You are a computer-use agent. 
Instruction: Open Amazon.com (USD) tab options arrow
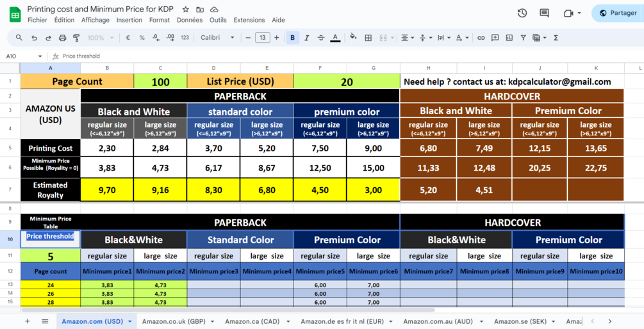click(x=130, y=321)
